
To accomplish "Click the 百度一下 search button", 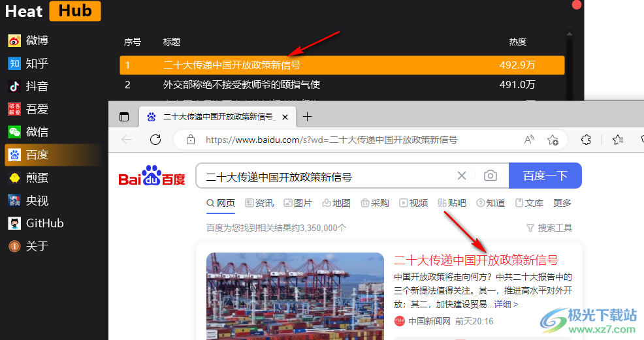I will (545, 176).
